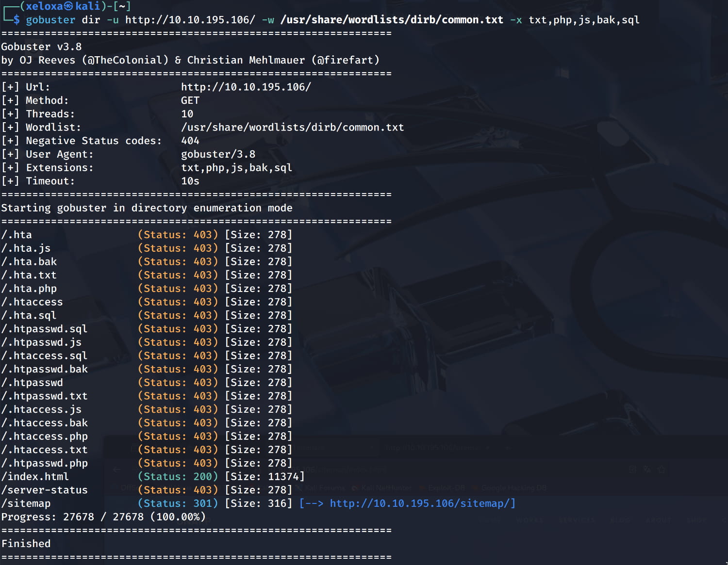Click the /server-status result entry
728x565 pixels.
44,490
